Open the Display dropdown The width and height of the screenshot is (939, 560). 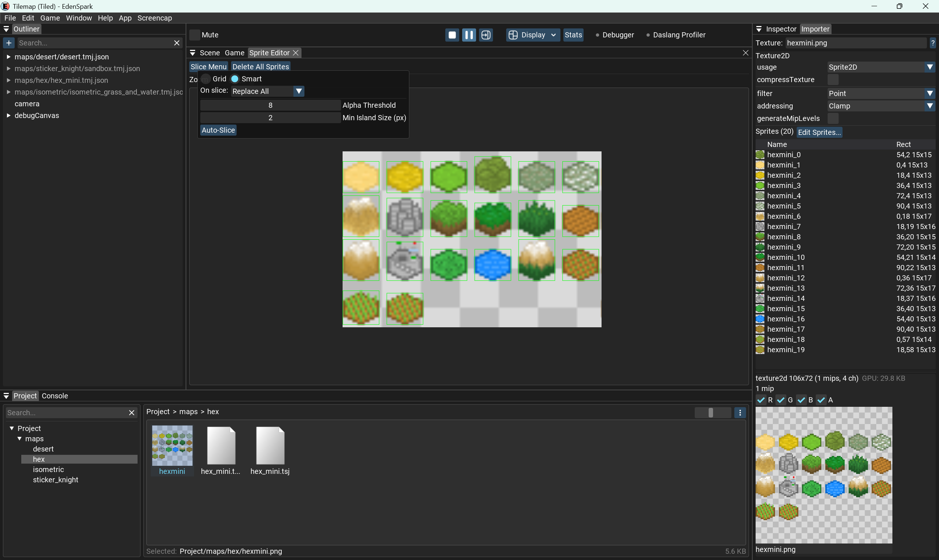pyautogui.click(x=533, y=35)
